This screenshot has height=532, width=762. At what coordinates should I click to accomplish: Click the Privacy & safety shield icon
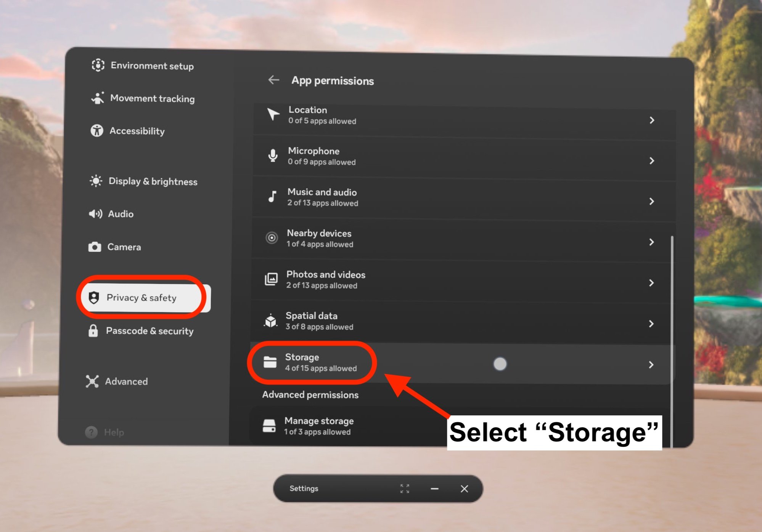coord(94,297)
